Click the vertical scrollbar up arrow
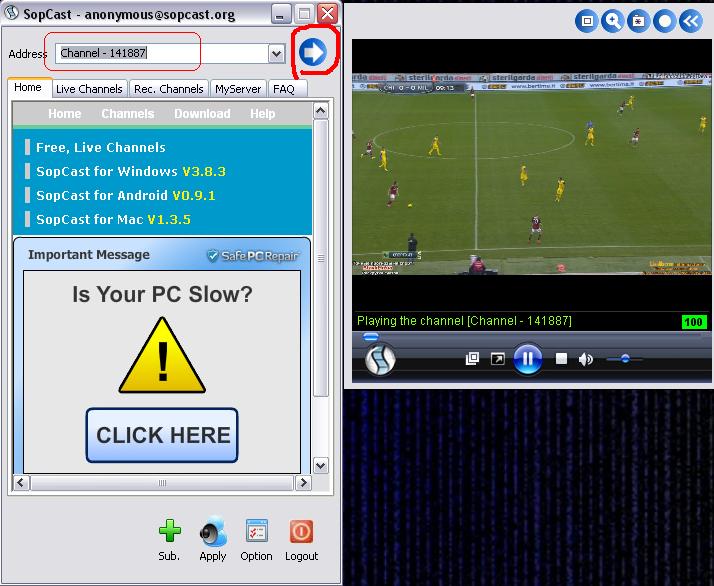The height and width of the screenshot is (586, 714). 321,111
